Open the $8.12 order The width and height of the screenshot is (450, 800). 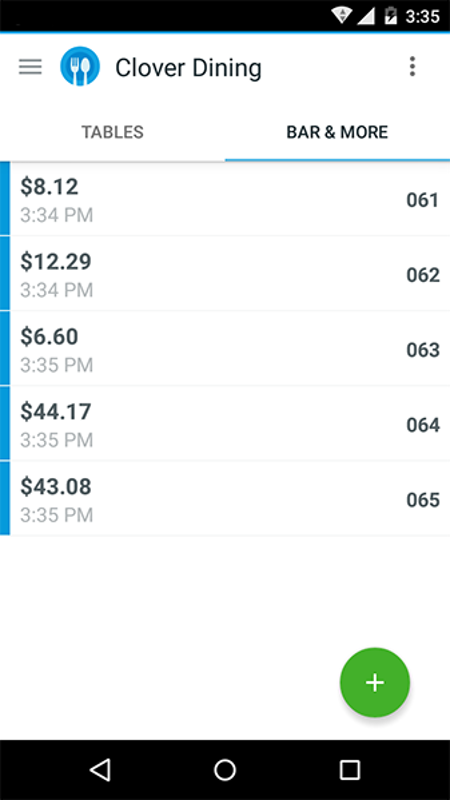tap(225, 199)
